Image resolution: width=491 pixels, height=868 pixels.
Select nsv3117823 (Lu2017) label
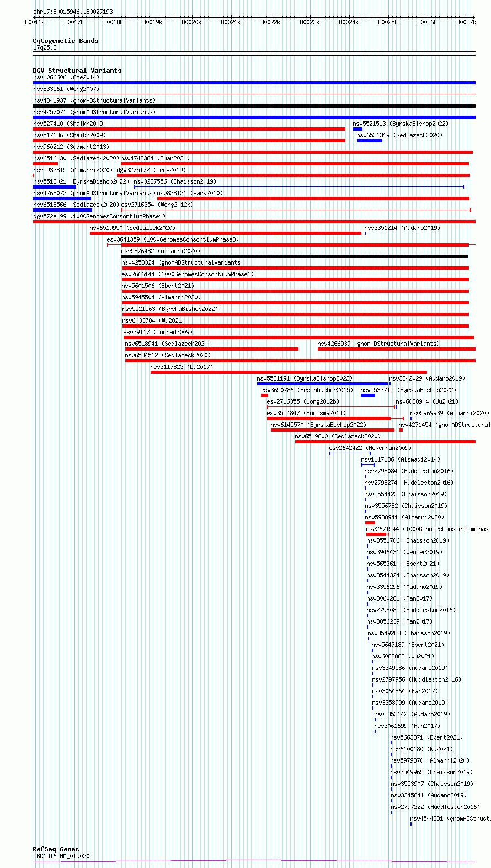coord(182,367)
